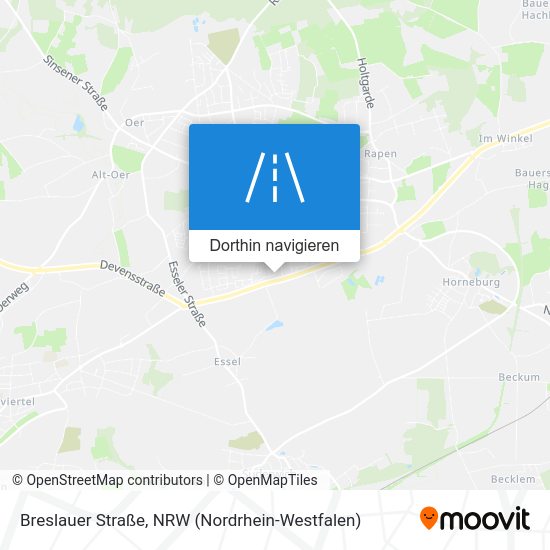Click the Essel place label
The height and width of the screenshot is (550, 550).
227,362
